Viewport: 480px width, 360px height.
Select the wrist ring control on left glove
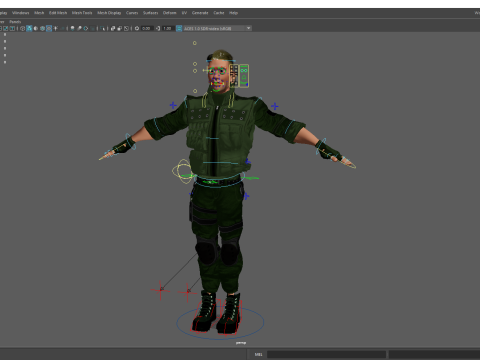(130, 142)
